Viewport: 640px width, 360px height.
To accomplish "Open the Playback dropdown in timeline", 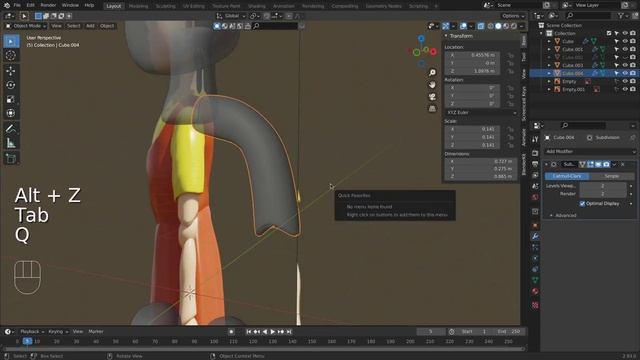I will [x=32, y=332].
